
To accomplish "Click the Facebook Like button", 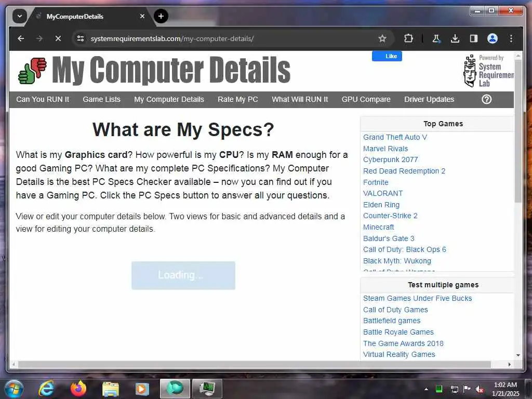I will (x=387, y=56).
